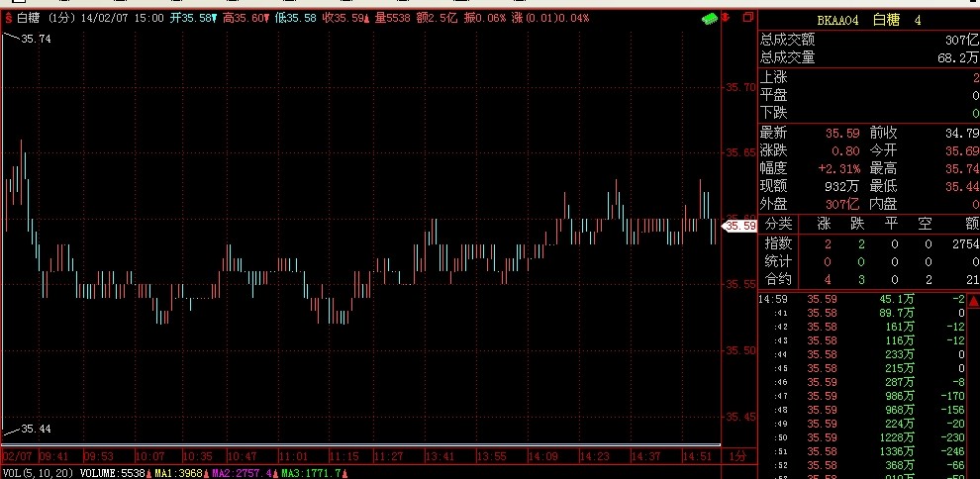Screen dimensions: 980x479
Task: Open the 1分 period selector at bottom
Action: (x=735, y=456)
